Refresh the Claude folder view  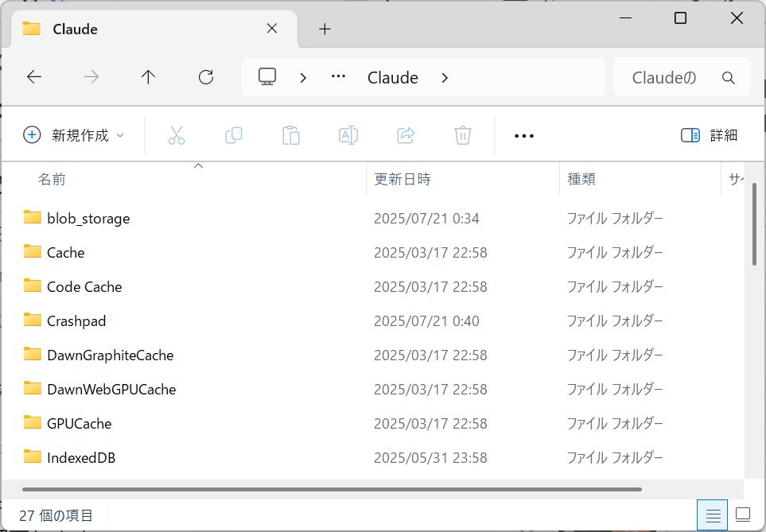[x=206, y=77]
